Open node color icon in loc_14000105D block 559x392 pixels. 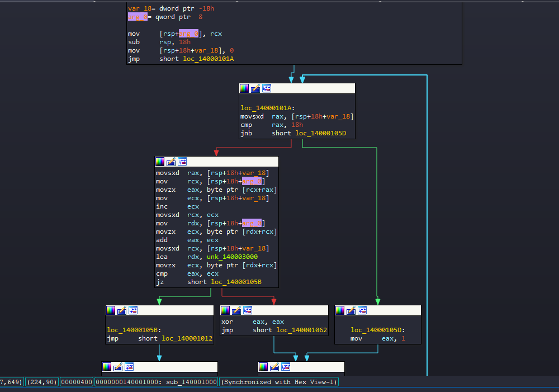pyautogui.click(x=340, y=310)
